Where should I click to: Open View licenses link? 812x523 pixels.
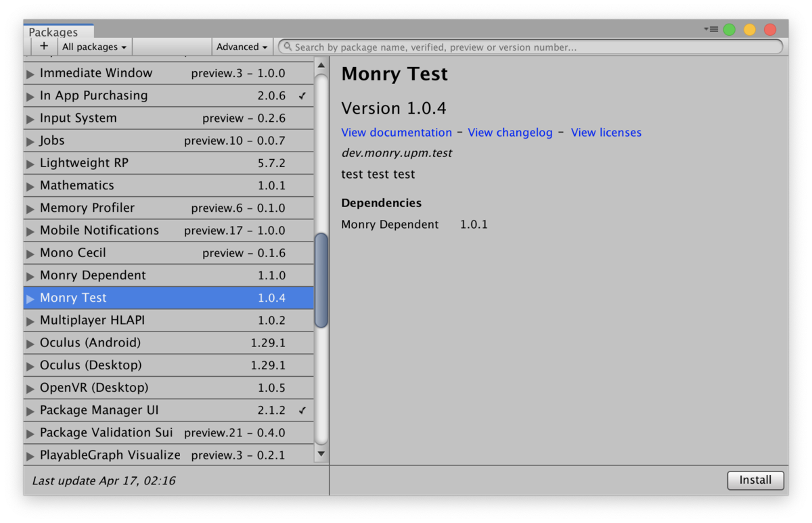tap(606, 133)
